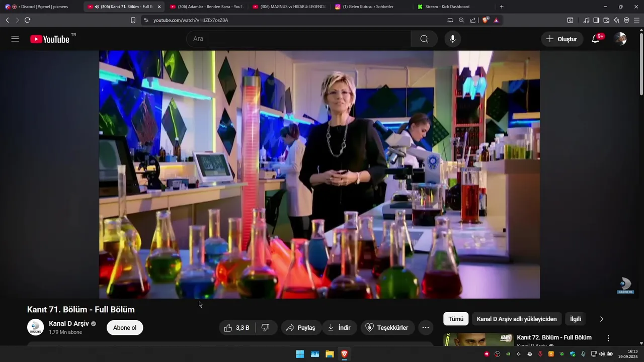Open Brave Shields lion icon
The height and width of the screenshot is (362, 644).
[x=485, y=20]
